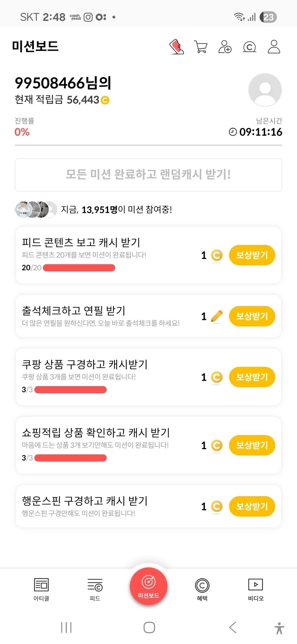Go to the 비디오 tab
Image resolution: width=297 pixels, height=644 pixels.
pyautogui.click(x=256, y=589)
